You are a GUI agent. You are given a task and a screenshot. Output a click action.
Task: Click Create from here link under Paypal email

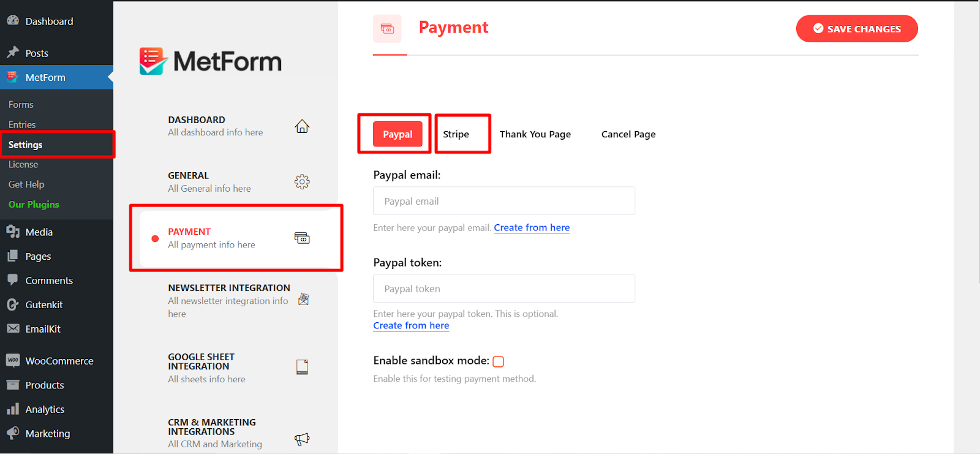pos(532,227)
